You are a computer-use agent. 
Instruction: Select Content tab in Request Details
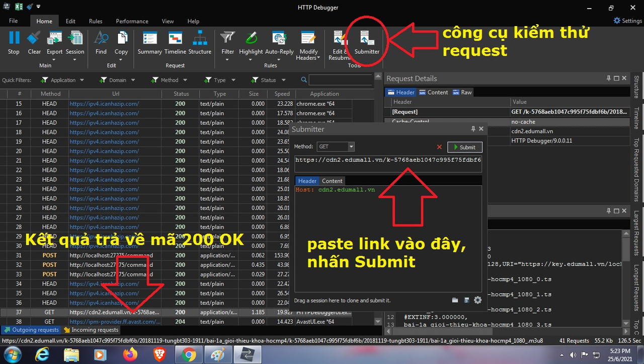pos(433,92)
